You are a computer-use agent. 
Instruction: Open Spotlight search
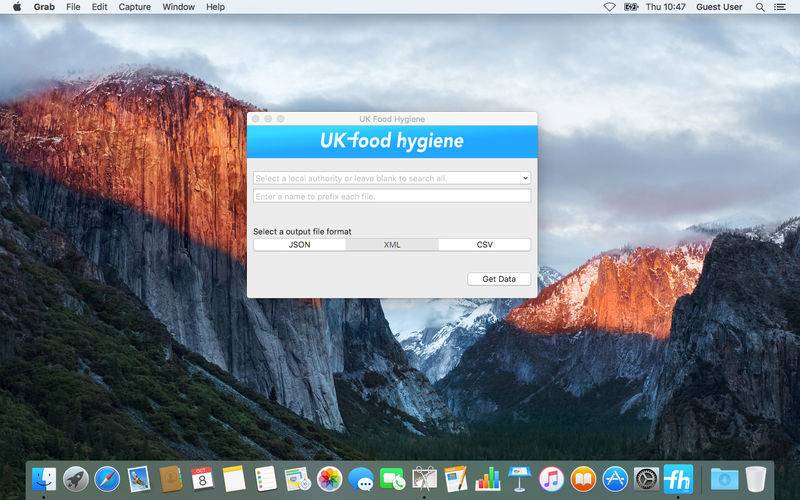click(x=760, y=7)
